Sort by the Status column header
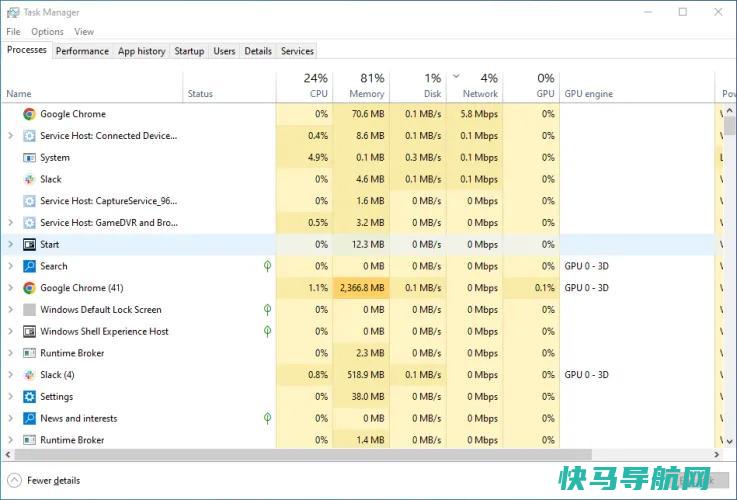 (x=229, y=87)
